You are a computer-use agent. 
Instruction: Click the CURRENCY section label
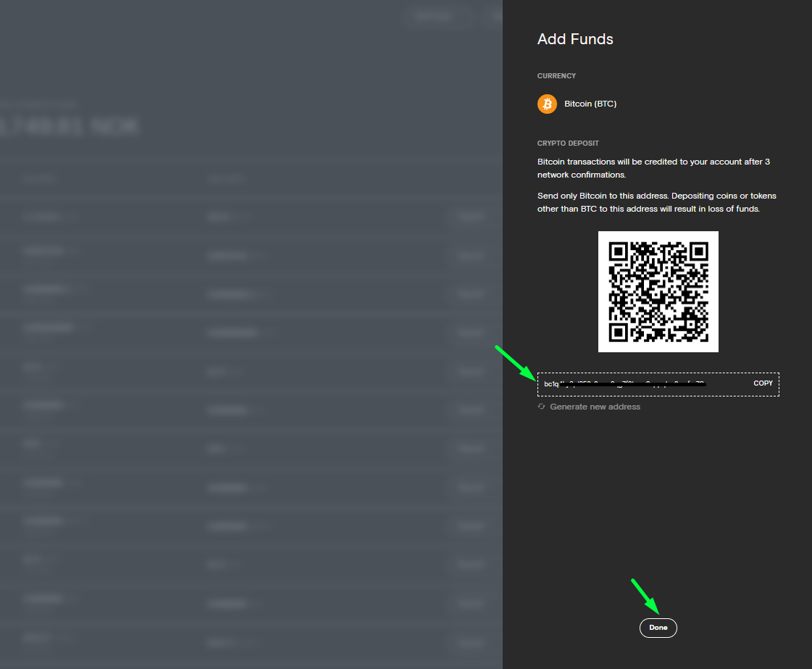click(x=556, y=76)
